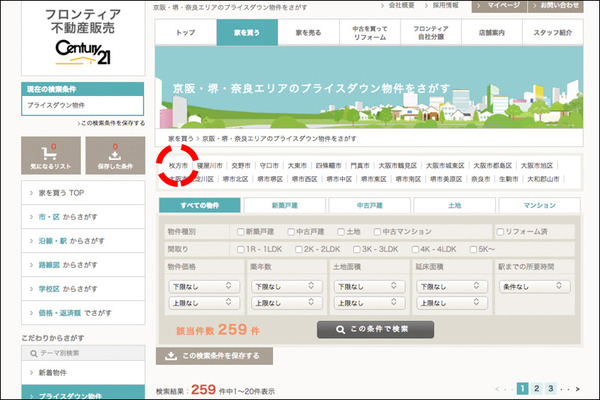
Task: Open 物件価格 下限なし dropdown
Action: coord(203,286)
